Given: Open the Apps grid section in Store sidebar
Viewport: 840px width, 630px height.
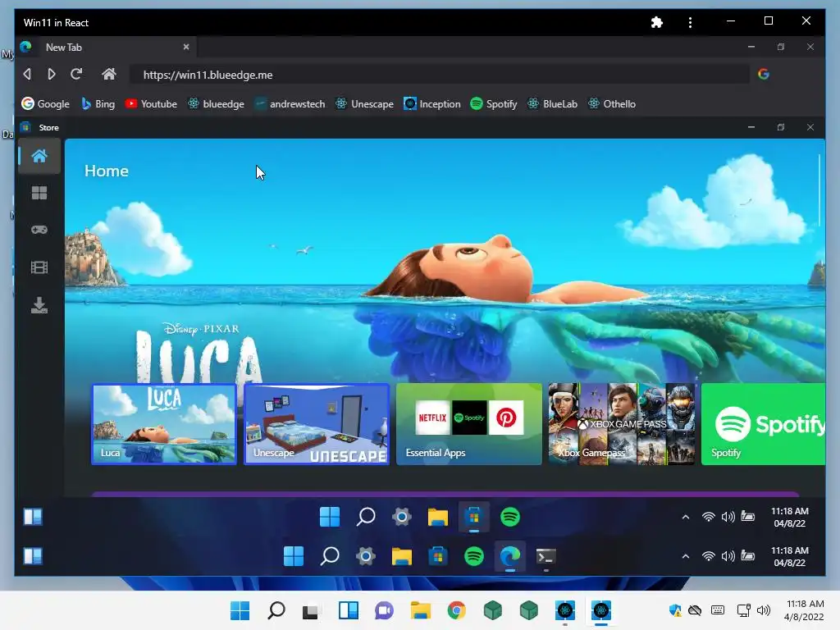Looking at the screenshot, I should coord(39,193).
